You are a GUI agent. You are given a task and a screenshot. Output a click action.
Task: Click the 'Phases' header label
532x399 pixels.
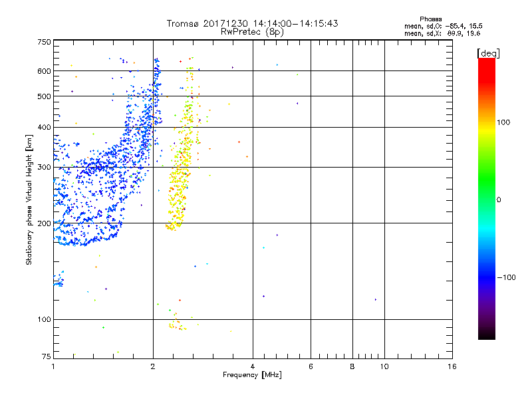click(x=430, y=19)
